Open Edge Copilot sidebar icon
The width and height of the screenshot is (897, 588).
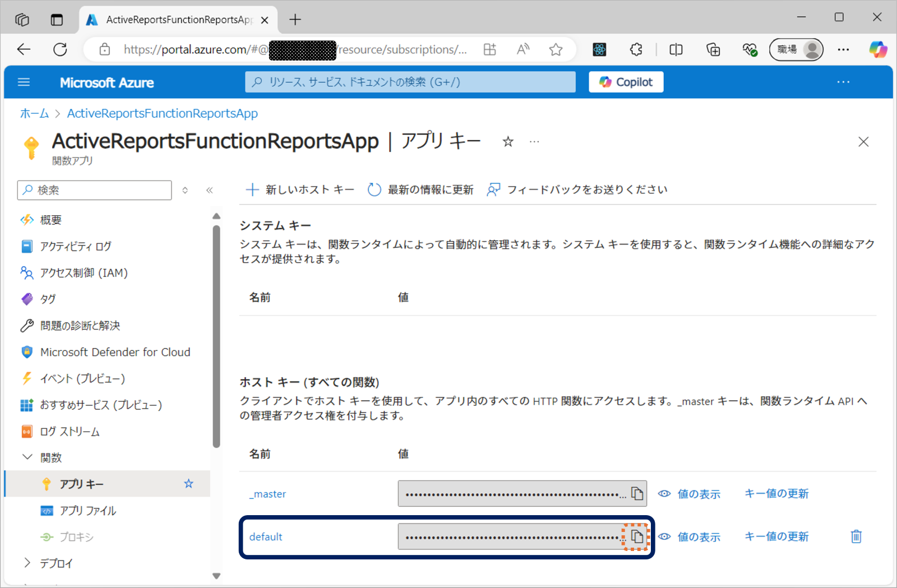[878, 49]
